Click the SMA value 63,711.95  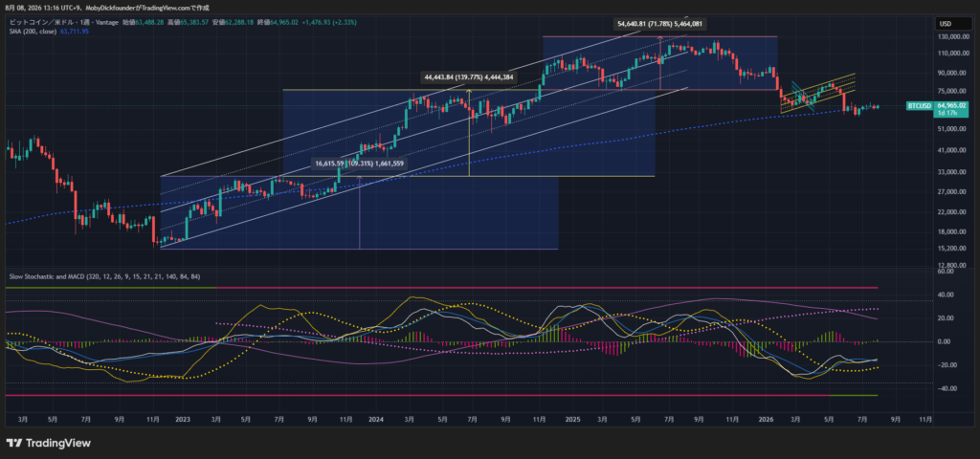point(73,31)
